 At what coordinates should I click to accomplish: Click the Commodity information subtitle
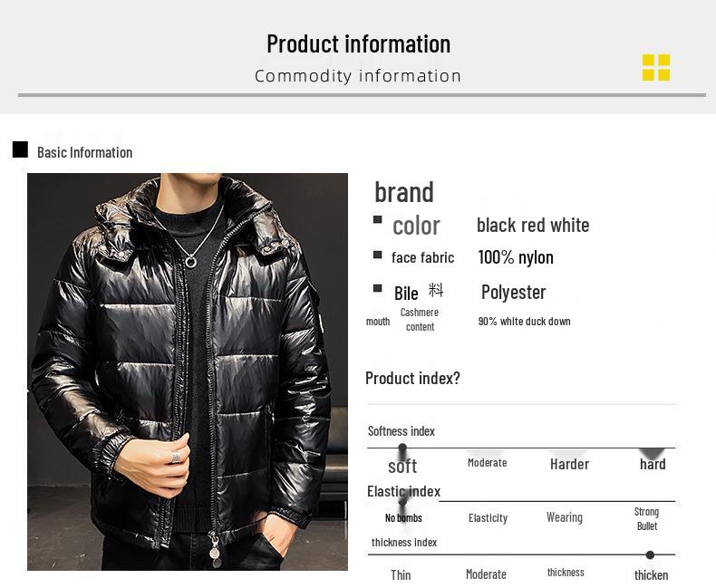click(x=358, y=76)
